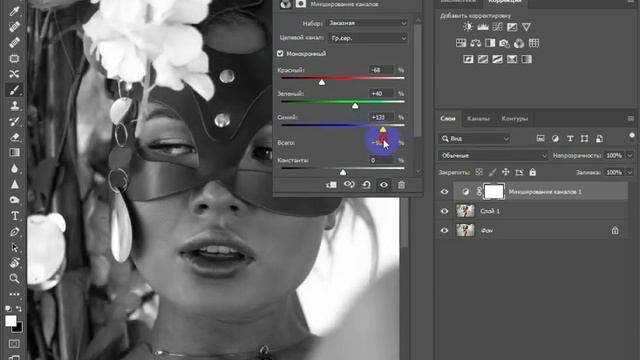
Task: Select the Horizontal Type tool
Action: click(x=14, y=216)
